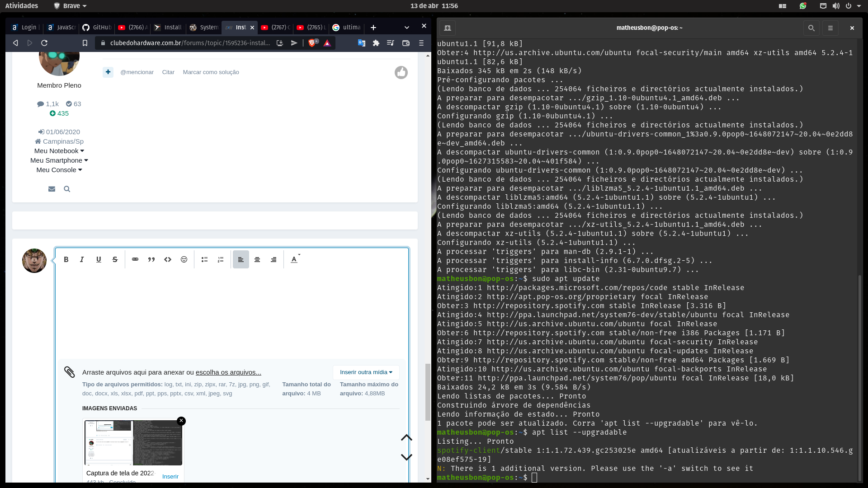Remove uploaded screenshot attachment
Screen dimensions: 868x488
pos(181,421)
